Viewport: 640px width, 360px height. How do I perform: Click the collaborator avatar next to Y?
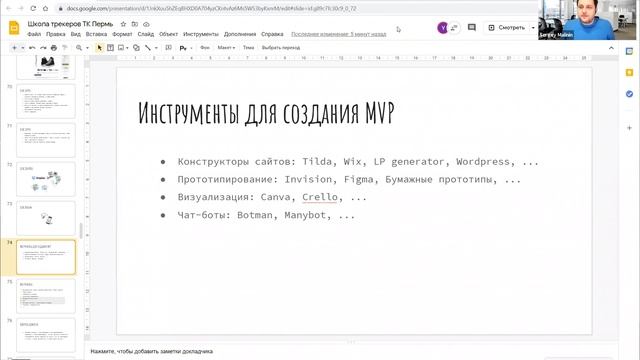click(x=454, y=28)
